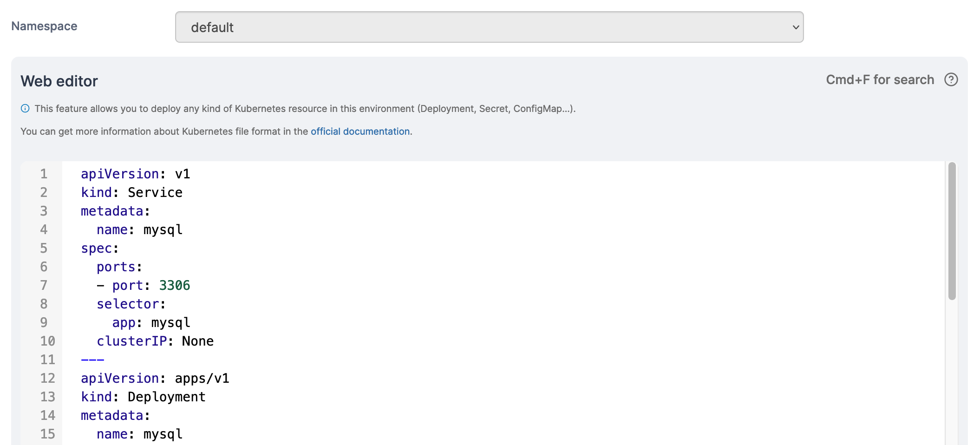Click the blue info circle icon
The height and width of the screenshot is (445, 980).
[x=25, y=109]
